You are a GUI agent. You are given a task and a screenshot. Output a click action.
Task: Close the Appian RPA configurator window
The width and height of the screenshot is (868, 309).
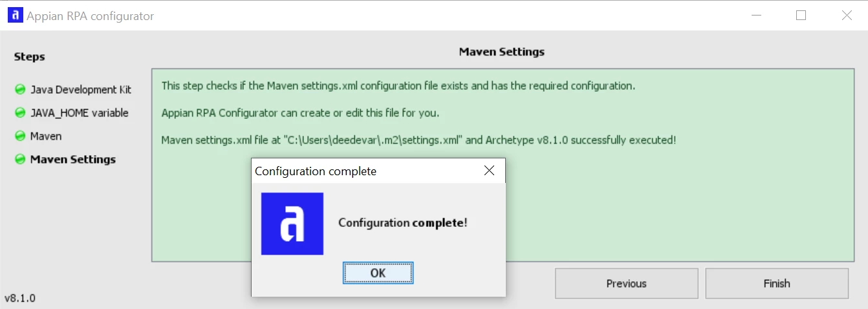point(846,16)
